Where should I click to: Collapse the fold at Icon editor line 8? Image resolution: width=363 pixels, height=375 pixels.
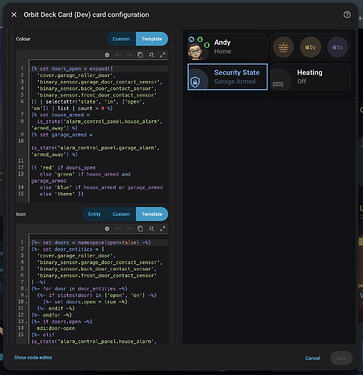point(27,289)
